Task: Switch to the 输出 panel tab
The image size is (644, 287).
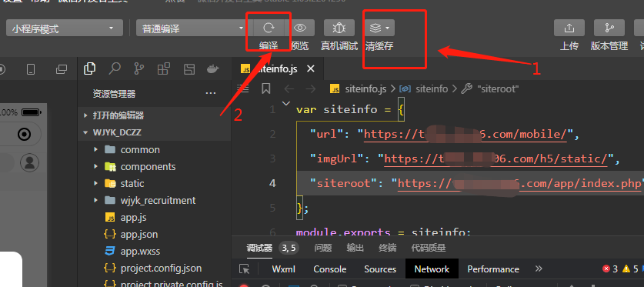Action: (355, 248)
